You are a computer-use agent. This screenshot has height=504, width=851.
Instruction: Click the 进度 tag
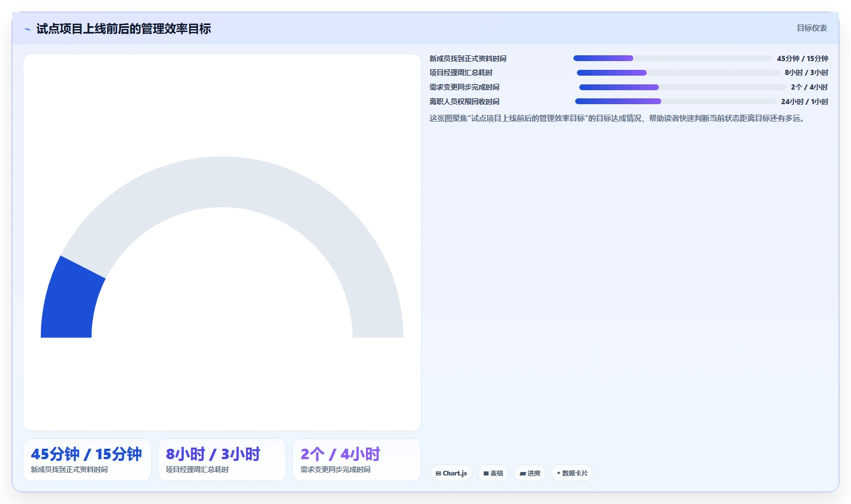click(x=530, y=473)
